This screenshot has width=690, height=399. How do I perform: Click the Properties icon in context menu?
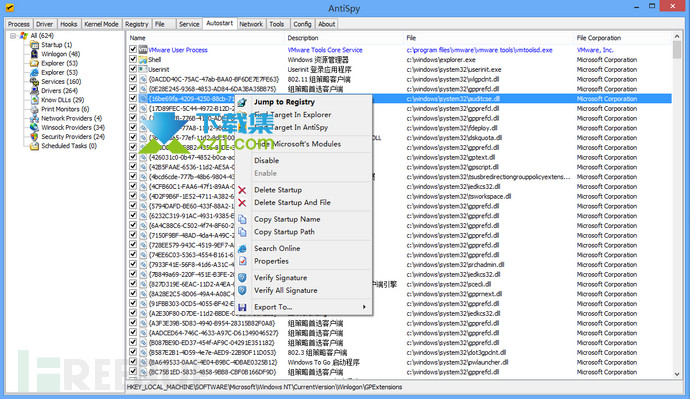tap(242, 261)
